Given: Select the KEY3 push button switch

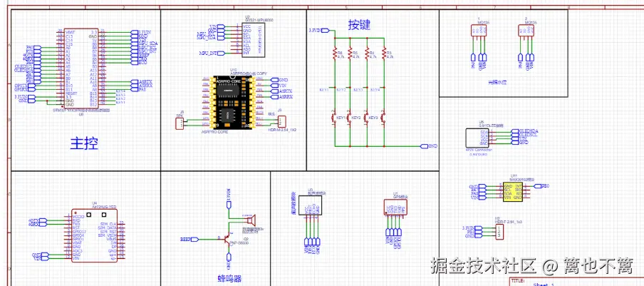Looking at the screenshot, I should point(366,118).
